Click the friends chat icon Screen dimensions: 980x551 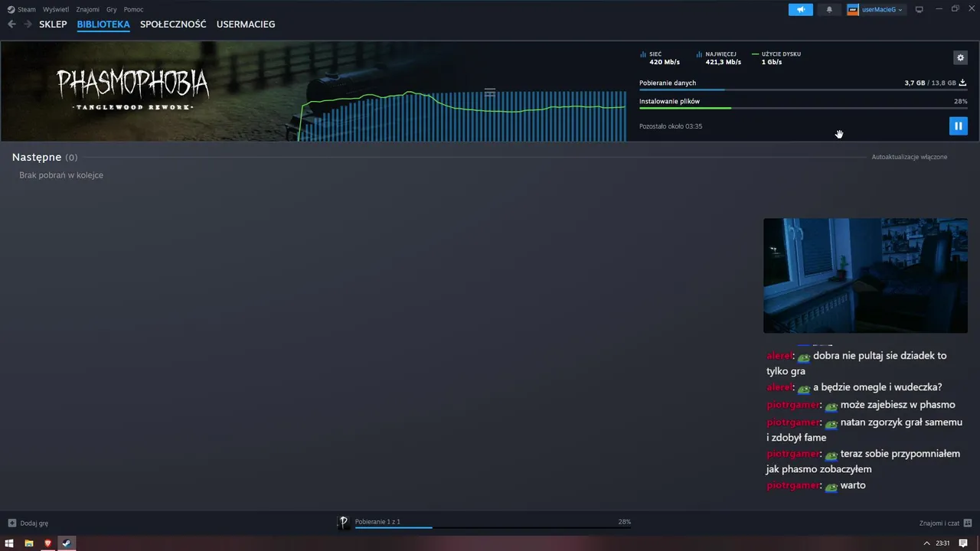968,523
